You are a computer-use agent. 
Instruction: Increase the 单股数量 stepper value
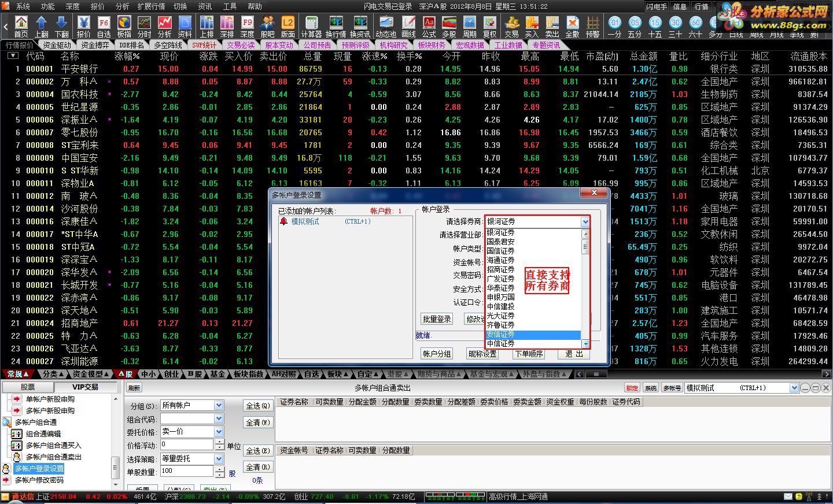point(220,468)
